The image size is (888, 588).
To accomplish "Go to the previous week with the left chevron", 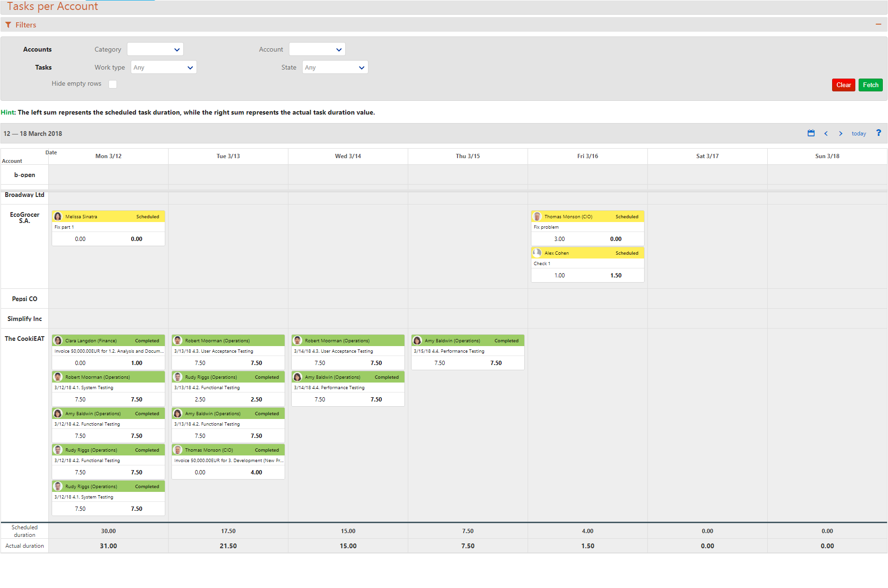I will pos(826,134).
